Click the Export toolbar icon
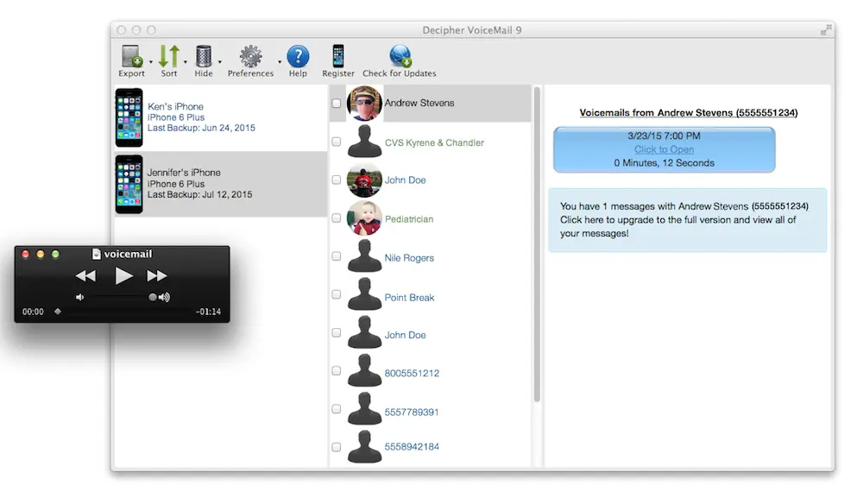 [x=131, y=57]
